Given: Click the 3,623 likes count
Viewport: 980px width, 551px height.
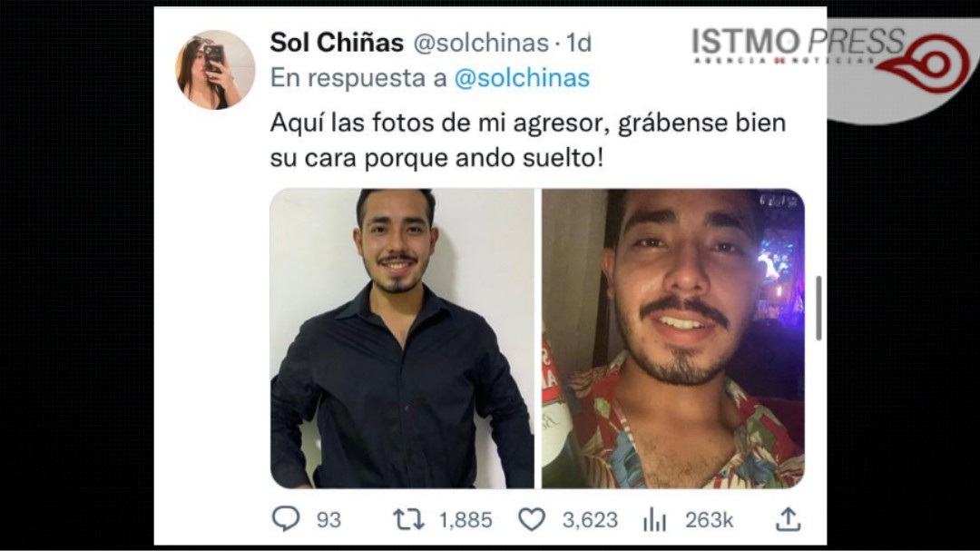Looking at the screenshot, I should (590, 520).
